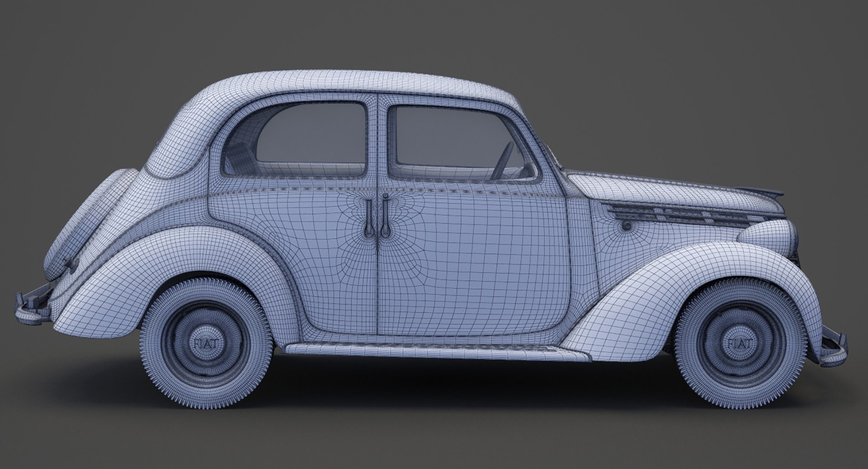
Task: Click the FIAT text on the front wheel hubcap
Action: click(x=740, y=342)
